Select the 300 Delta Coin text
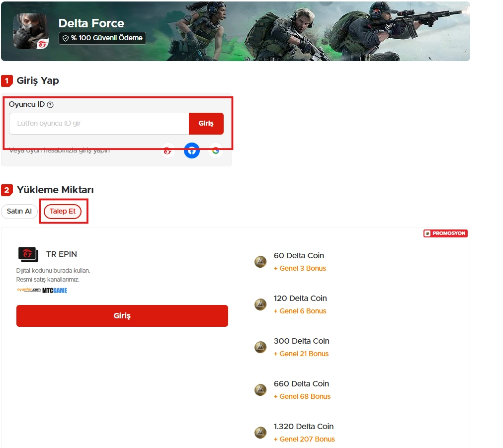Viewport: 503px width, 448px height. (x=302, y=341)
